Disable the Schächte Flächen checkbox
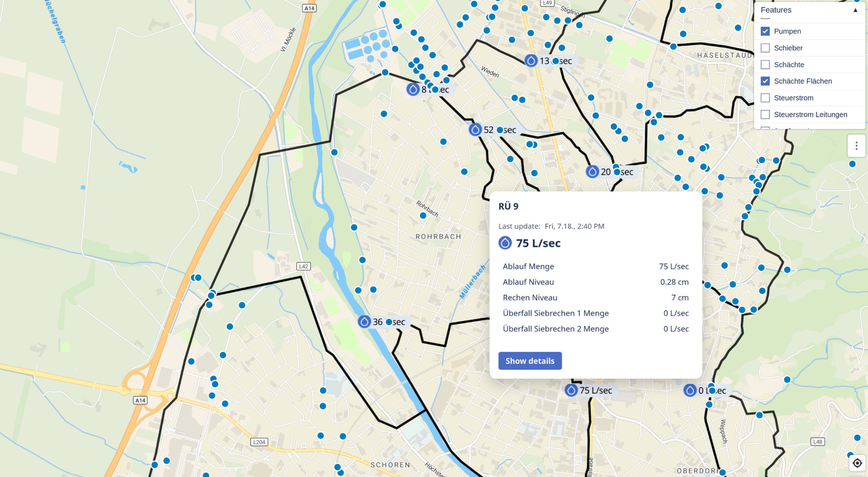The height and width of the screenshot is (477, 868). tap(765, 81)
